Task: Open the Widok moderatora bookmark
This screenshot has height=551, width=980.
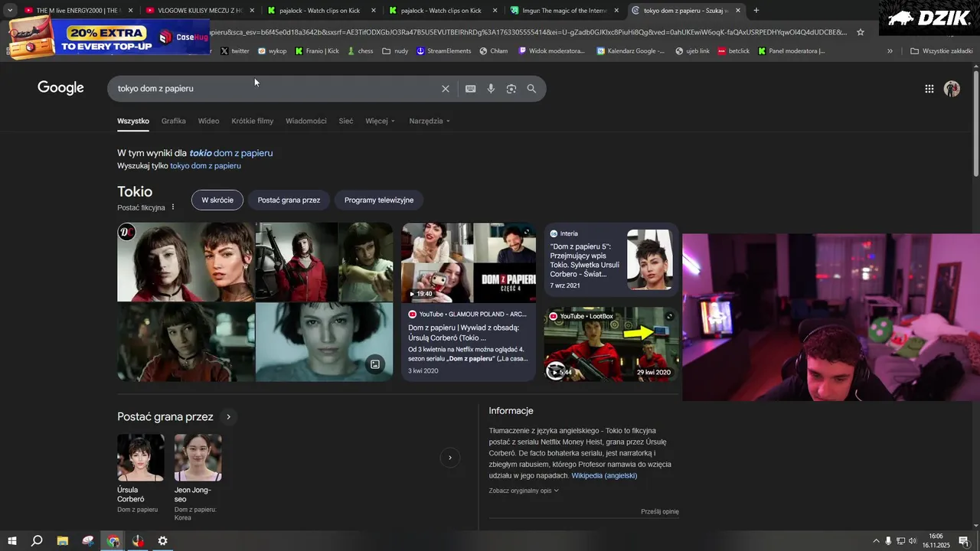Action: coord(551,51)
